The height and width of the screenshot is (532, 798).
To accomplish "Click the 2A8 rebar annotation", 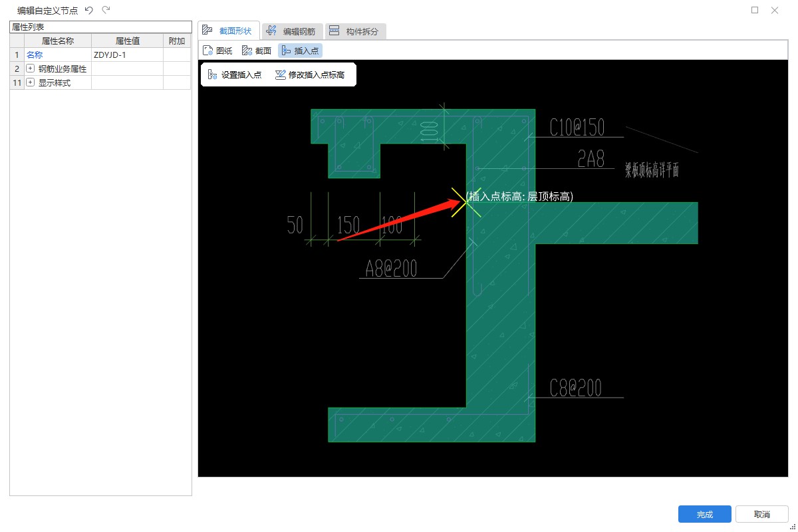I will [x=591, y=158].
